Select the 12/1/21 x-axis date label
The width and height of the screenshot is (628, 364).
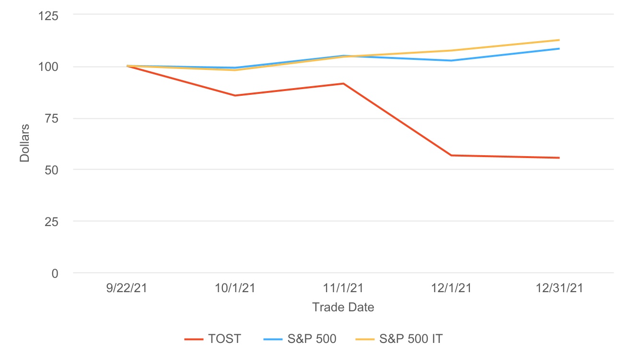(451, 288)
